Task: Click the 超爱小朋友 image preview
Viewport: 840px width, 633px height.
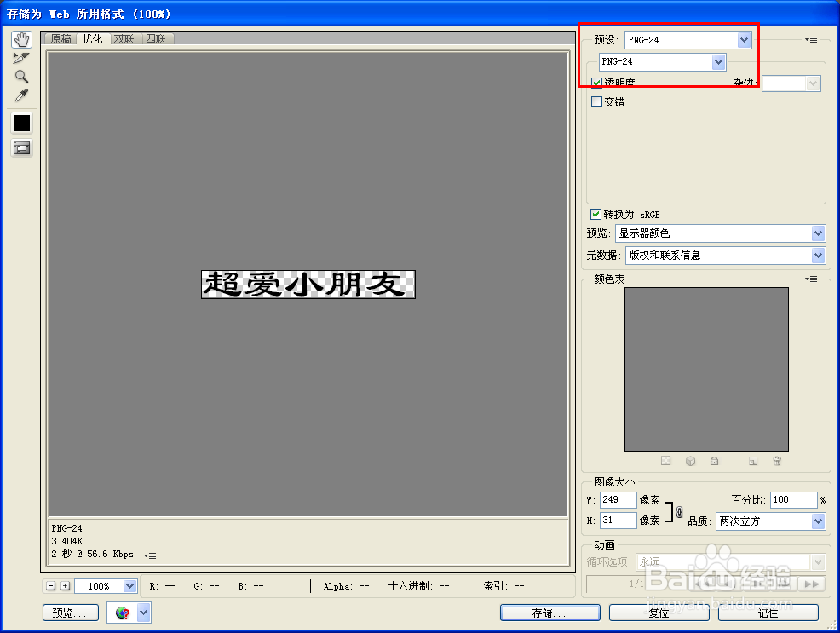Action: (x=308, y=285)
